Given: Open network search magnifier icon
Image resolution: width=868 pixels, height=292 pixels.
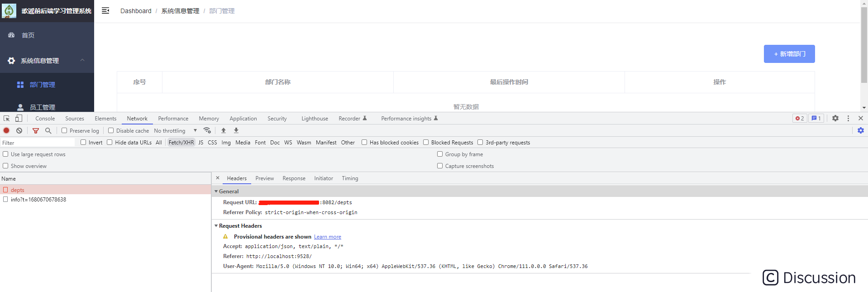Looking at the screenshot, I should (48, 130).
